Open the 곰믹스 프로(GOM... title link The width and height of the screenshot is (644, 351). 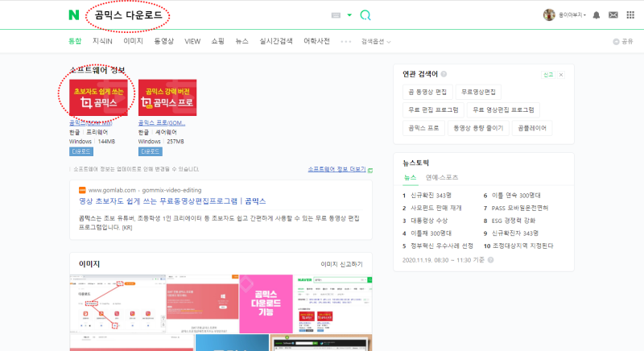point(162,122)
